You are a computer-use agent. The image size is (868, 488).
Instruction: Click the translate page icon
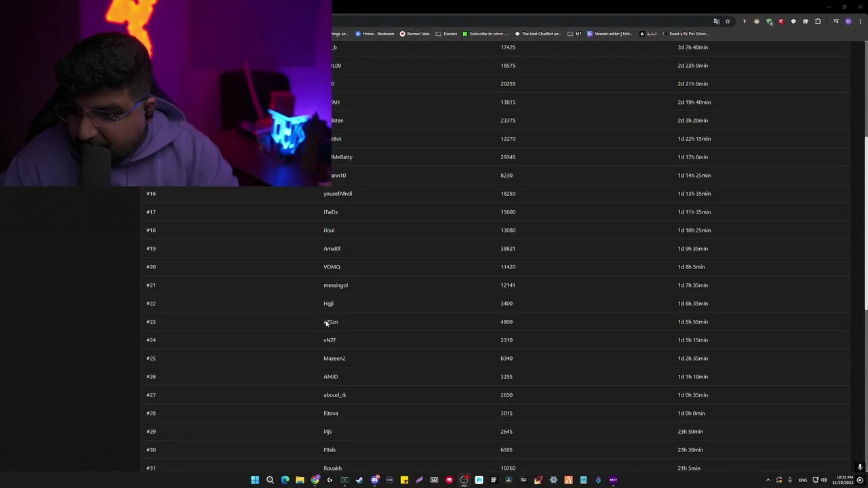point(716,21)
